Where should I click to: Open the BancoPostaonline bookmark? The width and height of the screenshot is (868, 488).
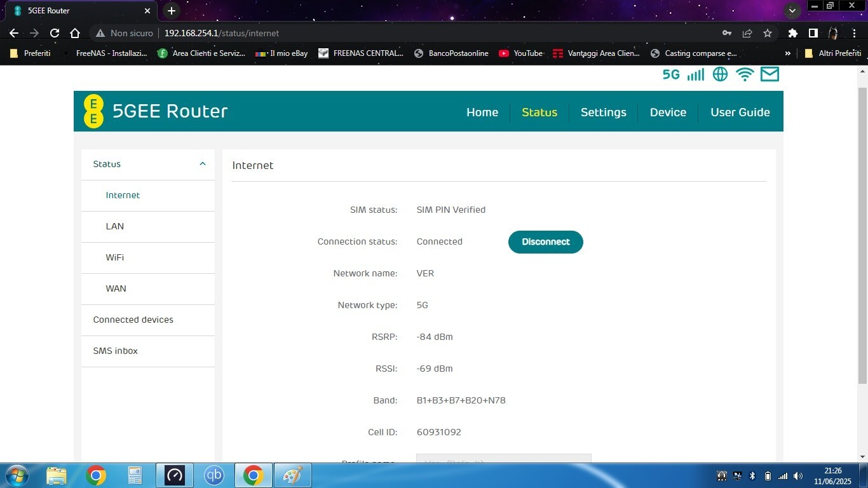pos(451,53)
